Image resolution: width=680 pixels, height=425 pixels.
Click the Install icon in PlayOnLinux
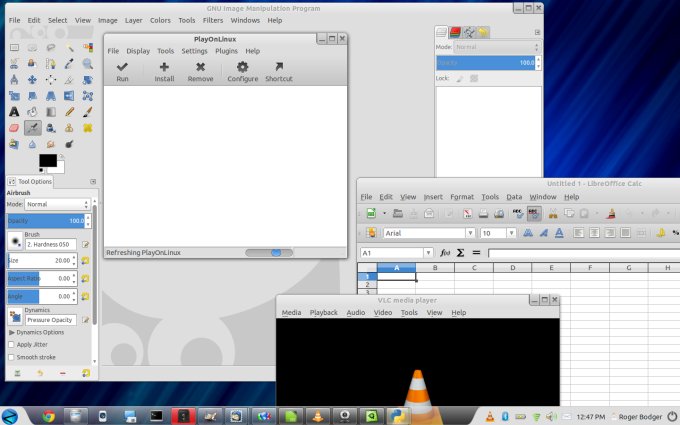pyautogui.click(x=164, y=67)
